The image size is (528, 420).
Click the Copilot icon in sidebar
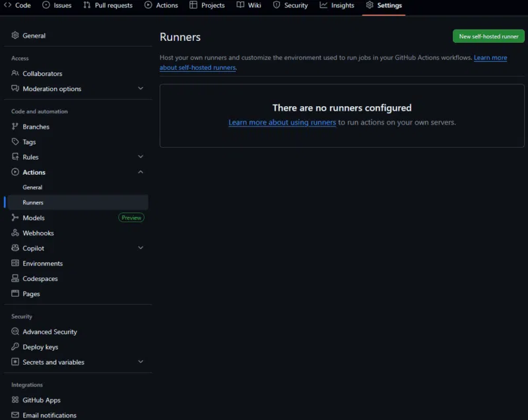(15, 248)
